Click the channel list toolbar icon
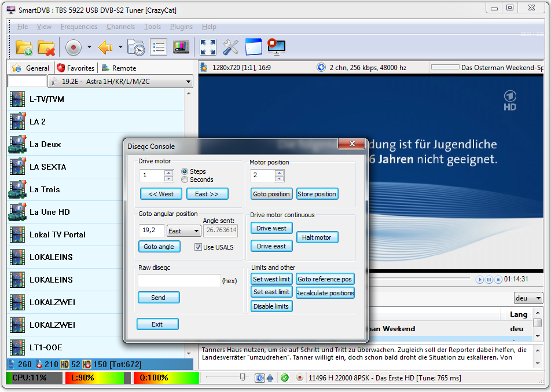The width and height of the screenshot is (551, 392). pyautogui.click(x=159, y=47)
